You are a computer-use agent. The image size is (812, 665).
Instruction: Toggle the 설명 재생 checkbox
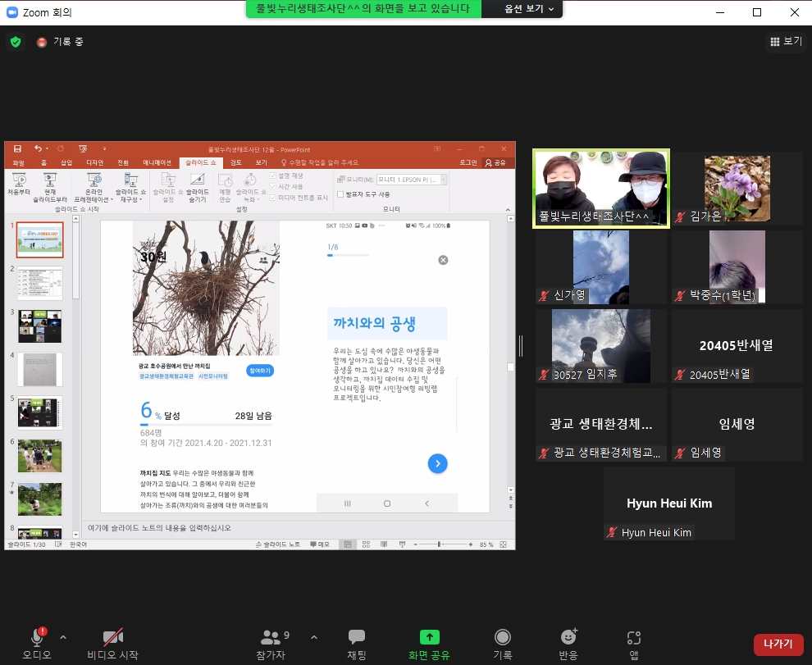pos(273,175)
